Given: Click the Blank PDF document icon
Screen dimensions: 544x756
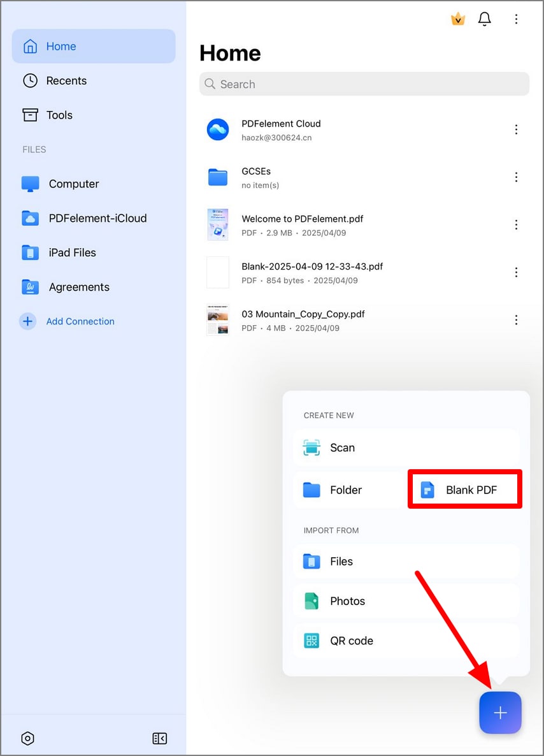Looking at the screenshot, I should click(427, 490).
